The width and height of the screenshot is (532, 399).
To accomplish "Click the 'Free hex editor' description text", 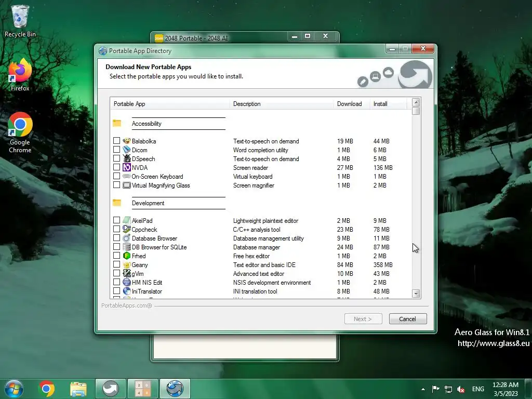I will tap(251, 256).
